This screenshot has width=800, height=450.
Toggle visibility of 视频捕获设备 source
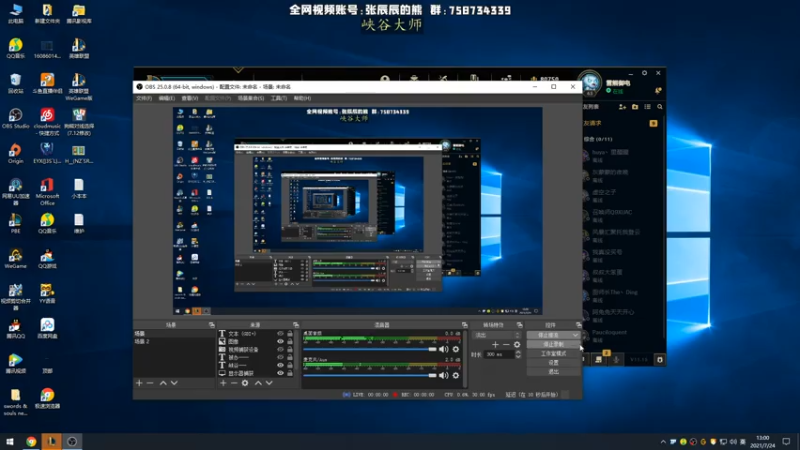pos(280,349)
